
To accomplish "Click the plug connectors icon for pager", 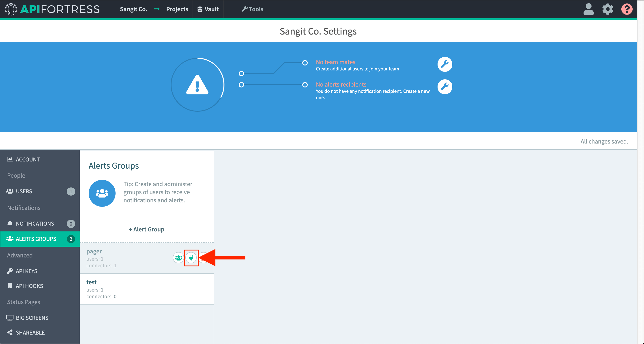I will (x=191, y=258).
